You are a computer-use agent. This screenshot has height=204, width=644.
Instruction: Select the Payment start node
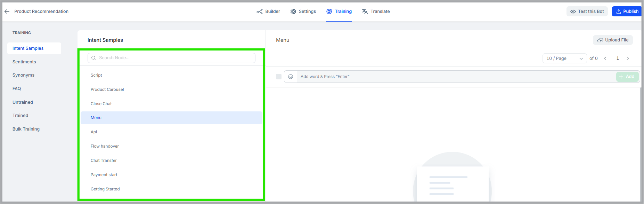171,175
